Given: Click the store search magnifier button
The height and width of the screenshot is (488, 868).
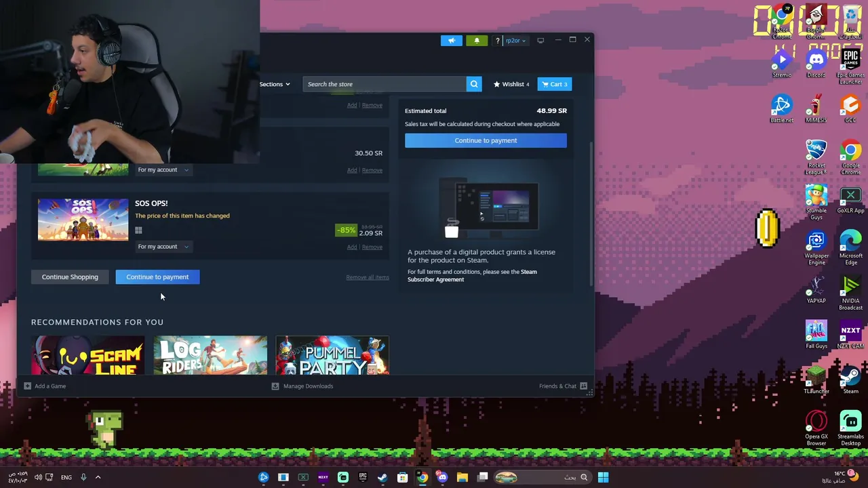Looking at the screenshot, I should tap(474, 84).
